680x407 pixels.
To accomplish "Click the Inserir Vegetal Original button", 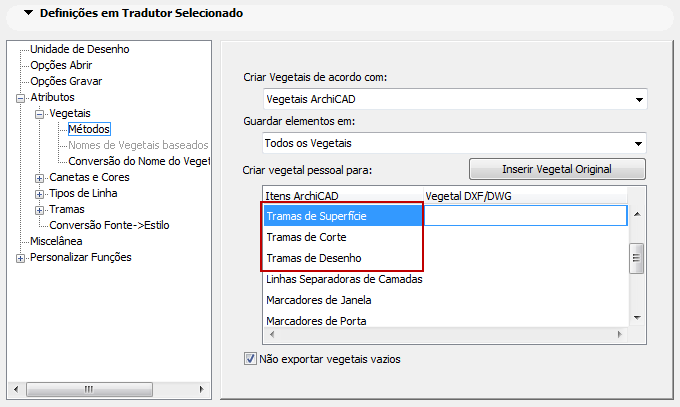I will pyautogui.click(x=557, y=169).
